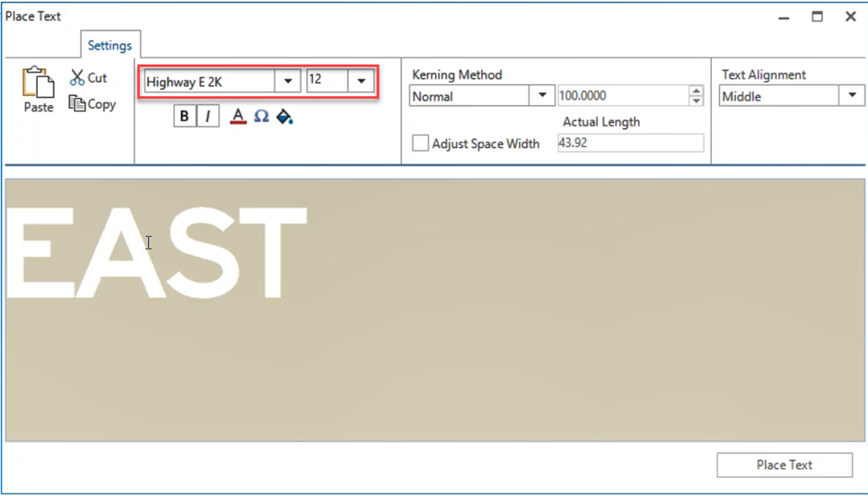
Task: Click the kerning value 100.0000 field
Action: [x=623, y=96]
